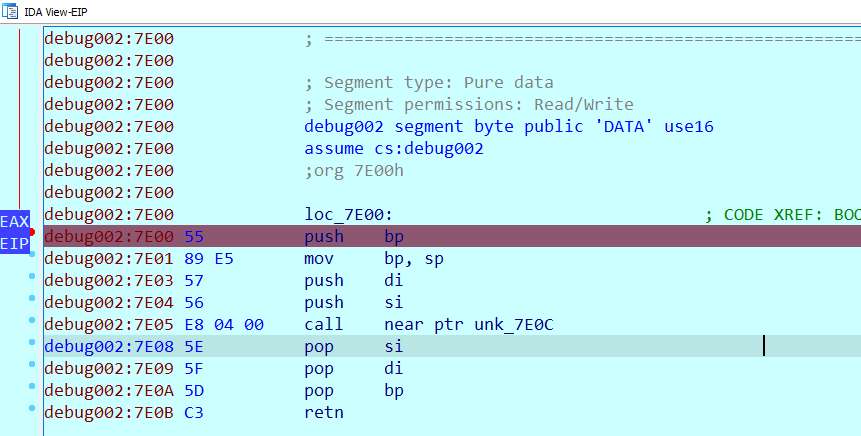Click the EAX register marker

pyautogui.click(x=14, y=221)
